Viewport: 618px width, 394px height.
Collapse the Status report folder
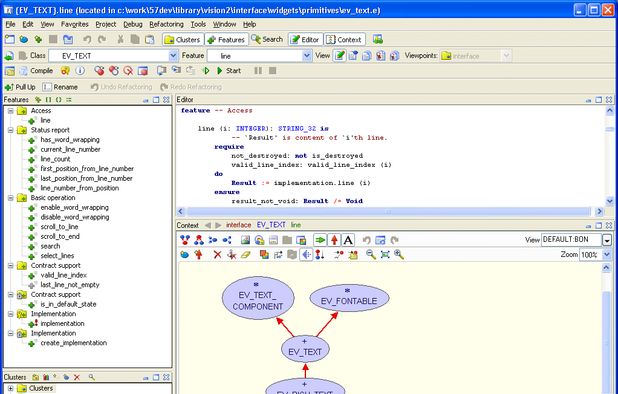tap(11, 130)
